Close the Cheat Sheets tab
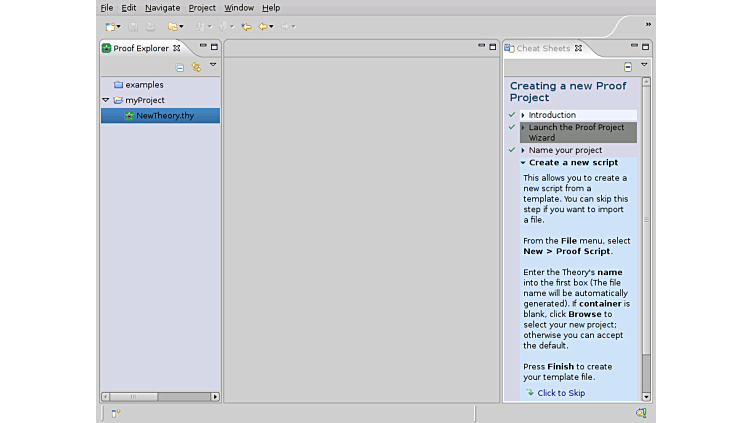752x423 pixels. [578, 48]
